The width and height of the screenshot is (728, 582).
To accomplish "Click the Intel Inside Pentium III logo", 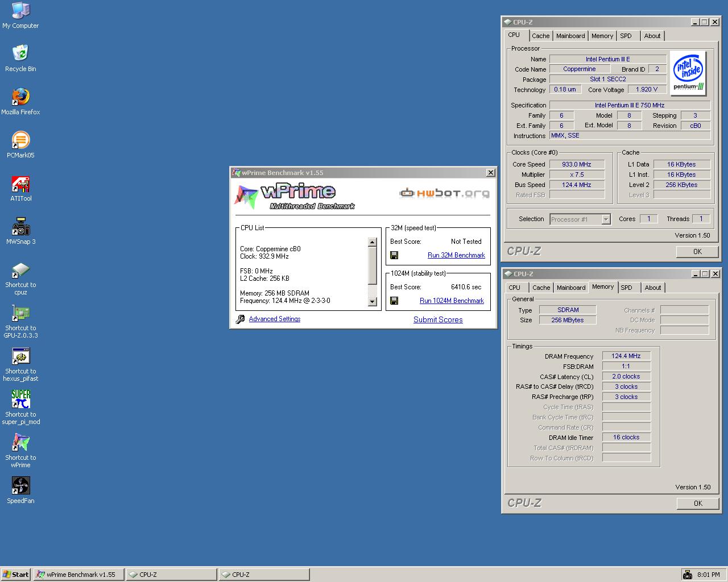I will [x=689, y=73].
